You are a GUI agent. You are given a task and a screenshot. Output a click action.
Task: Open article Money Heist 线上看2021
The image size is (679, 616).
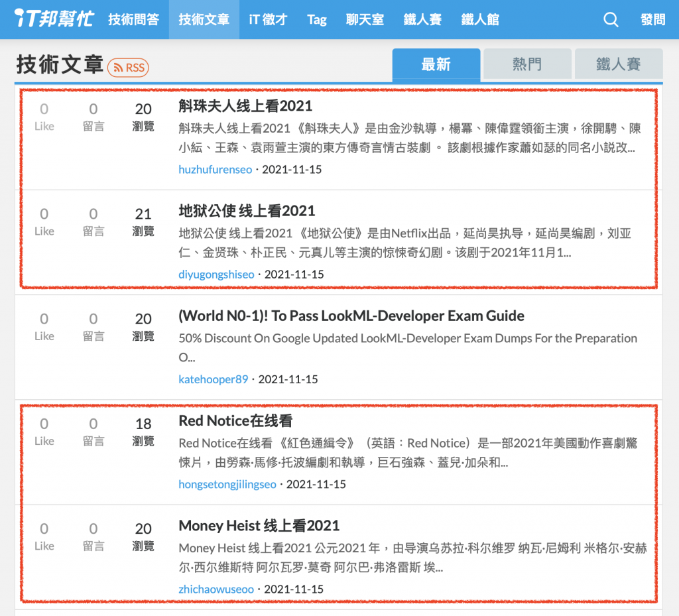click(259, 526)
